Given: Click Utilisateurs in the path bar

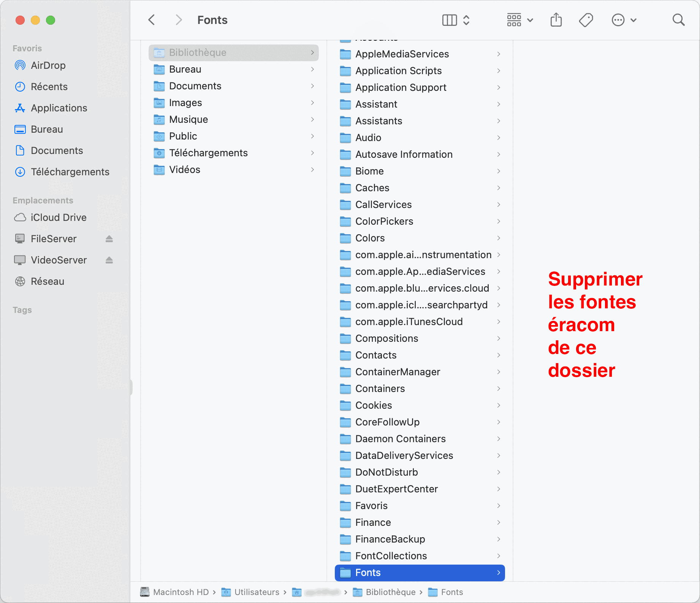Looking at the screenshot, I should click(257, 592).
